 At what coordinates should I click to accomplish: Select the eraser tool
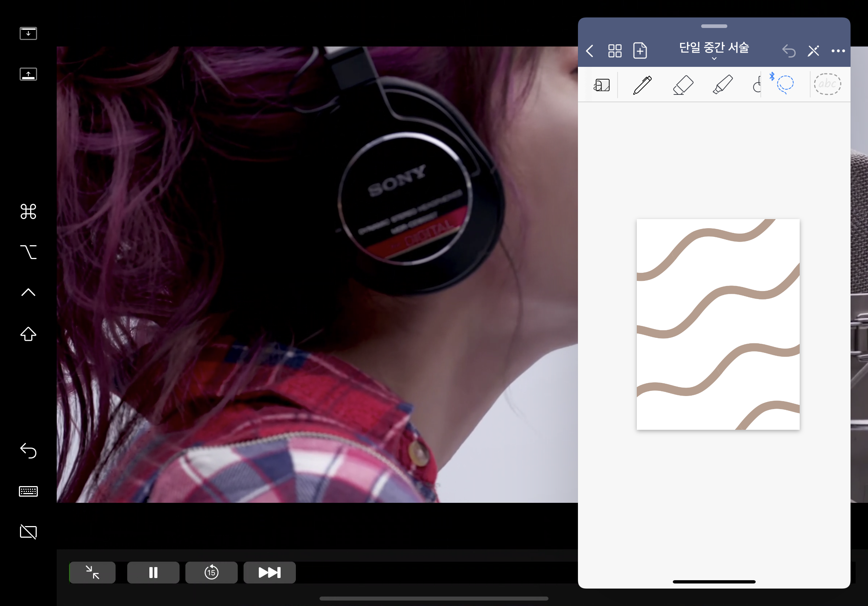point(683,85)
